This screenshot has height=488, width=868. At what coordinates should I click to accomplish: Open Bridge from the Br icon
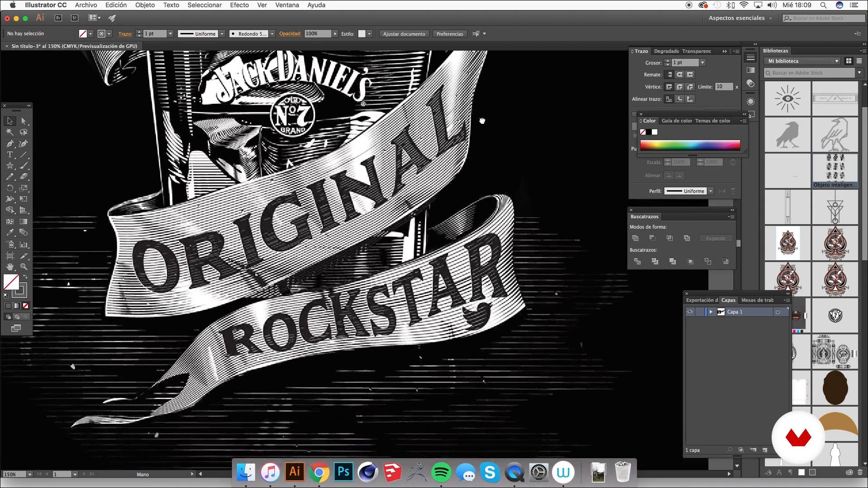[58, 18]
